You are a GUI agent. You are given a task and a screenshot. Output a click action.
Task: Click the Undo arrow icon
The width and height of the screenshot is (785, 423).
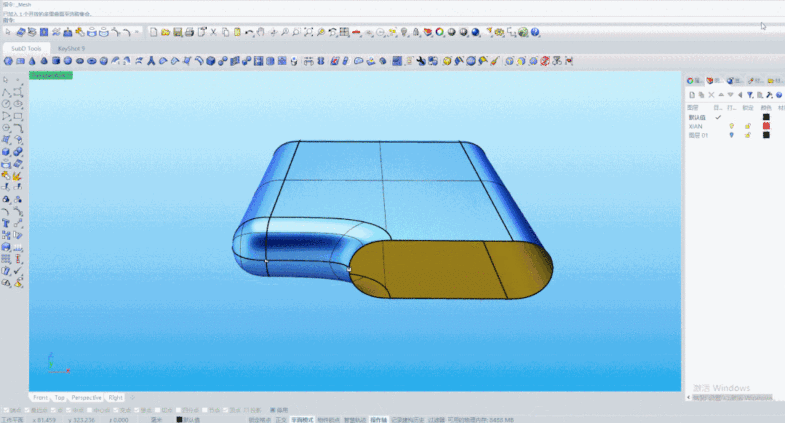(249, 33)
